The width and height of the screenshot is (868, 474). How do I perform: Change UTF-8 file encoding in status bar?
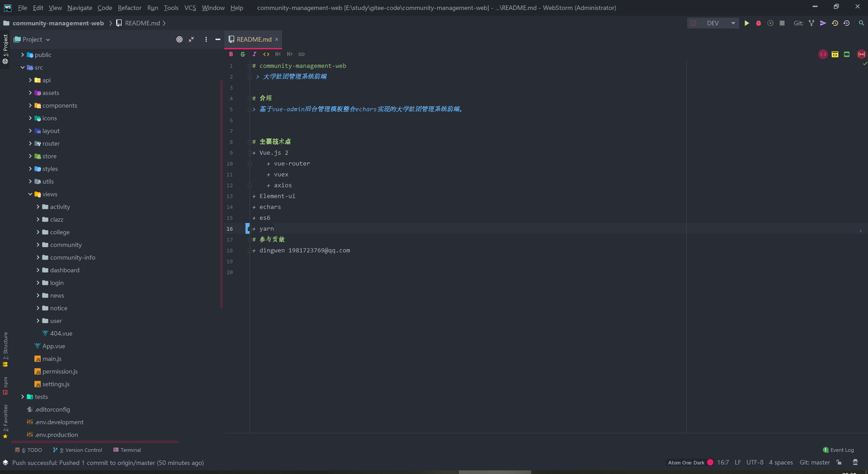[755, 462]
